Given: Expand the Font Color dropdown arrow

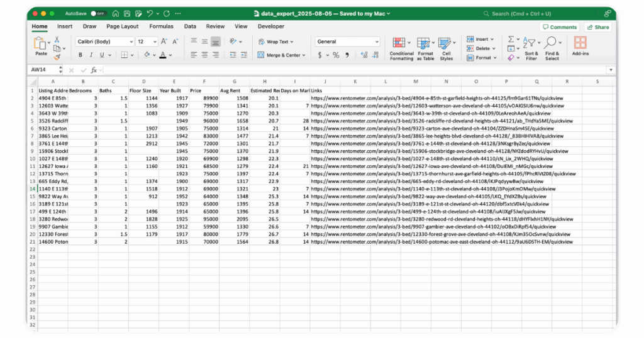Looking at the screenshot, I should pos(170,55).
